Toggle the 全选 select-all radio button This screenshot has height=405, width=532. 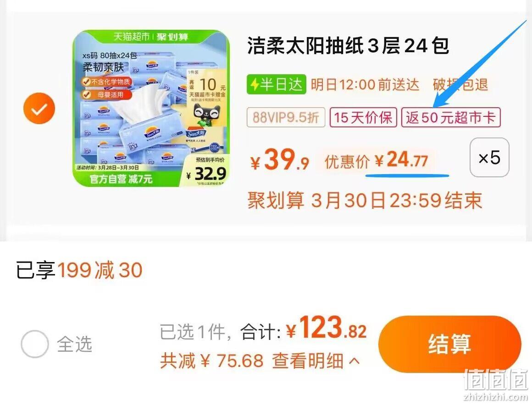click(x=34, y=344)
